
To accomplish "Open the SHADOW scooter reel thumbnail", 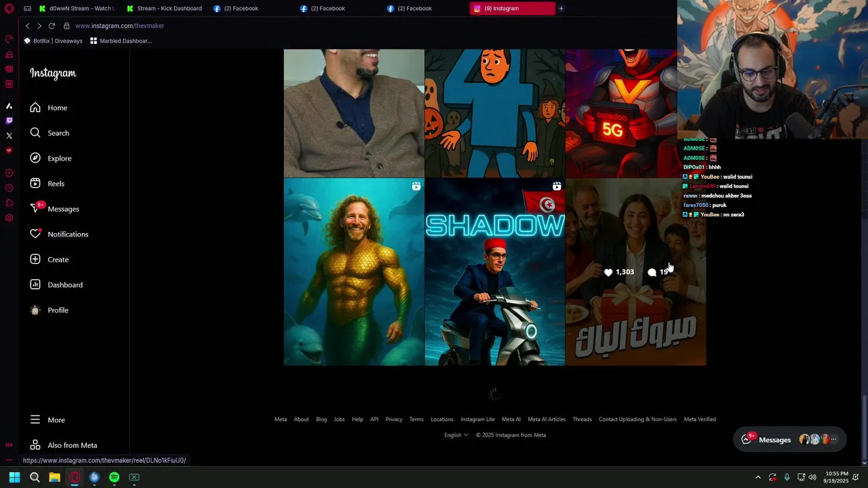I will point(495,272).
